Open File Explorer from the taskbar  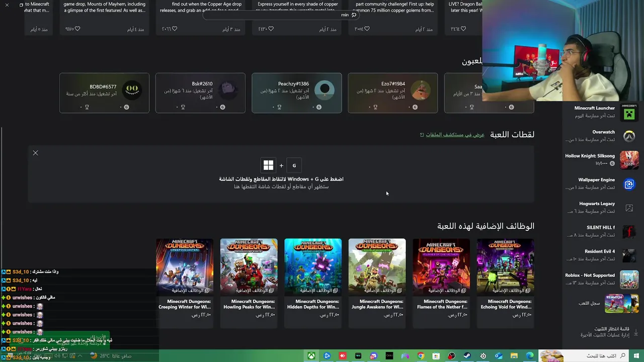514,356
